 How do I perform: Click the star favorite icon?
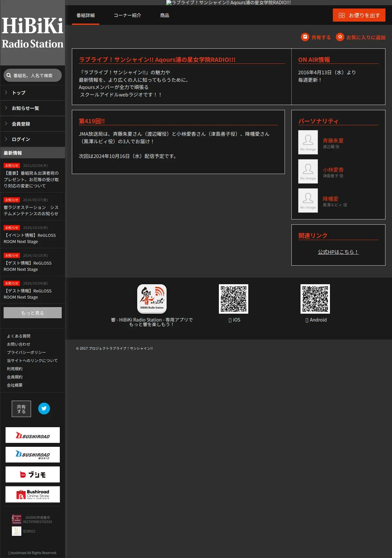(x=340, y=37)
